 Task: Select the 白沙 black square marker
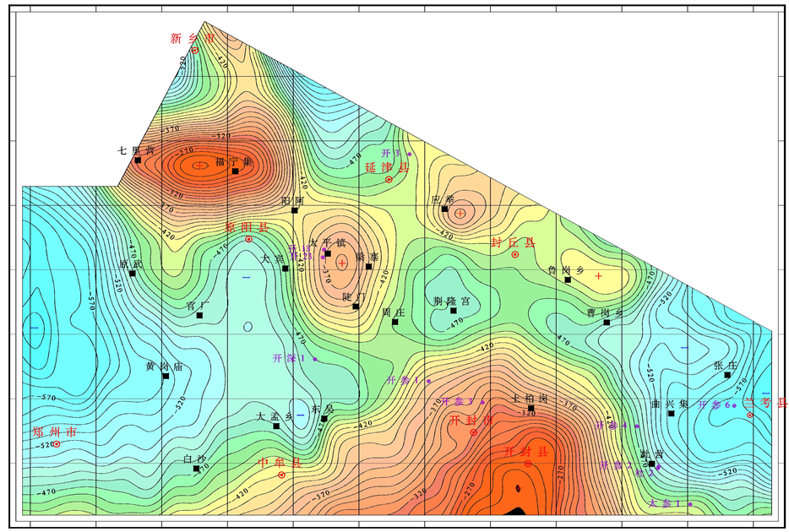196,469
